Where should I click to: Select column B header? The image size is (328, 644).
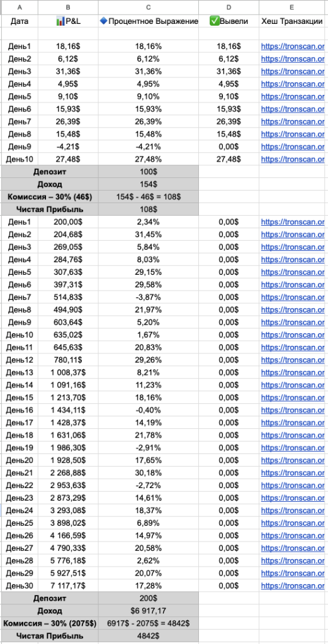tap(68, 8)
